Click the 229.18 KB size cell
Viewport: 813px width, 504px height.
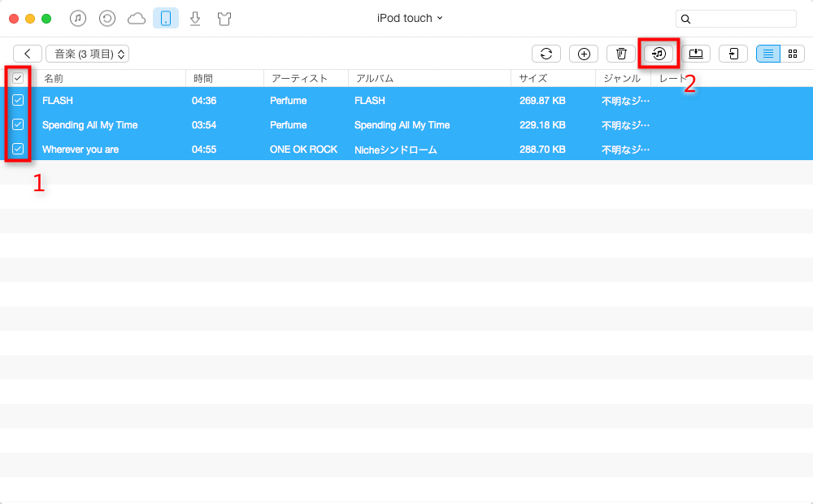[542, 125]
